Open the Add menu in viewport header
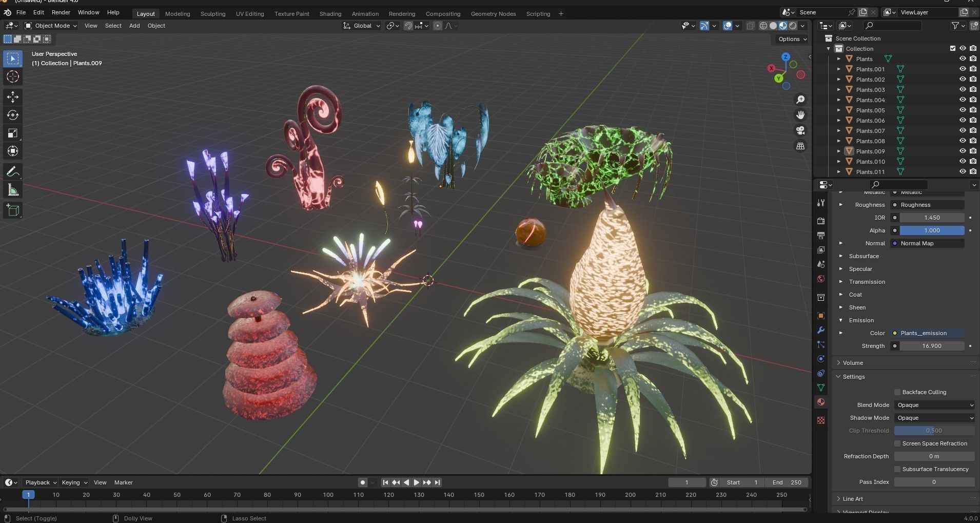The height and width of the screenshot is (523, 980). [x=134, y=26]
